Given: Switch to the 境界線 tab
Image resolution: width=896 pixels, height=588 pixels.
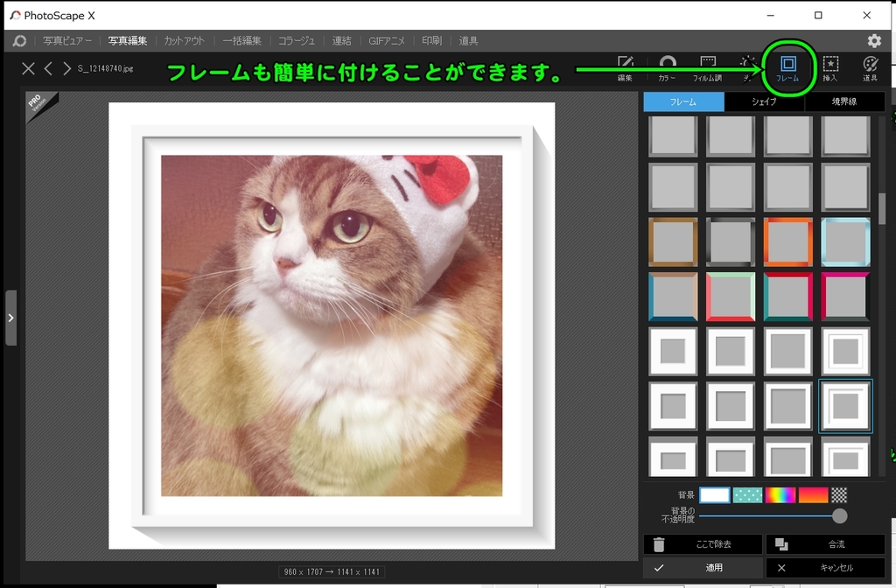Looking at the screenshot, I should (x=844, y=101).
